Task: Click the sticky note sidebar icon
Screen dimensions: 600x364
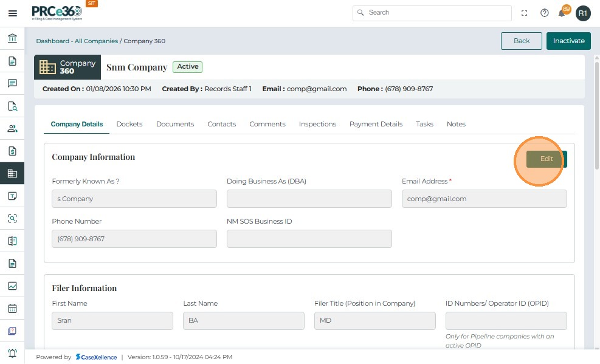Action: click(x=12, y=196)
